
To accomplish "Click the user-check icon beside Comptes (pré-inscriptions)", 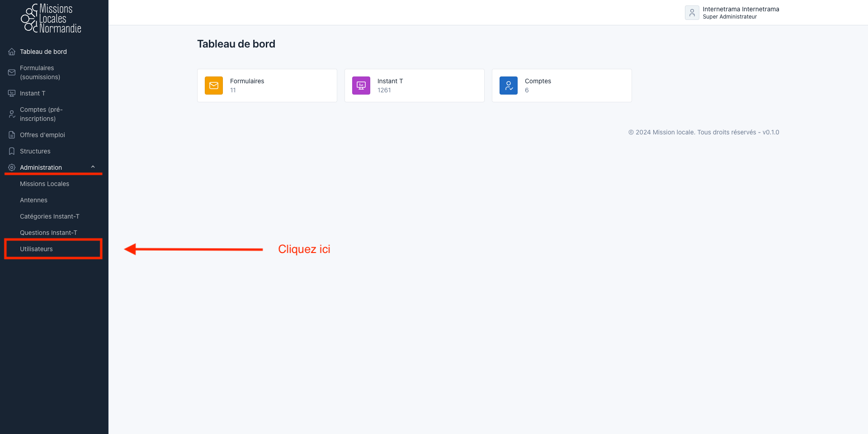I will click(x=12, y=114).
